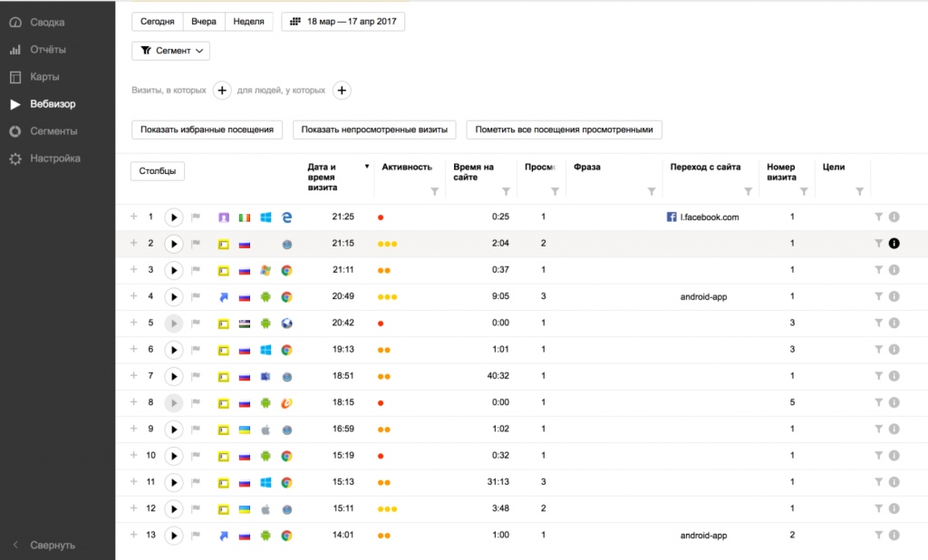Switch to the Неделя period tab
Screen dimensions: 928x560
[248, 22]
